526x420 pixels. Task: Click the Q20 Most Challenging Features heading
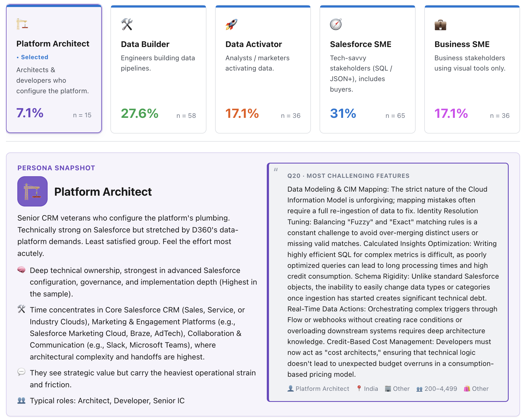click(348, 176)
